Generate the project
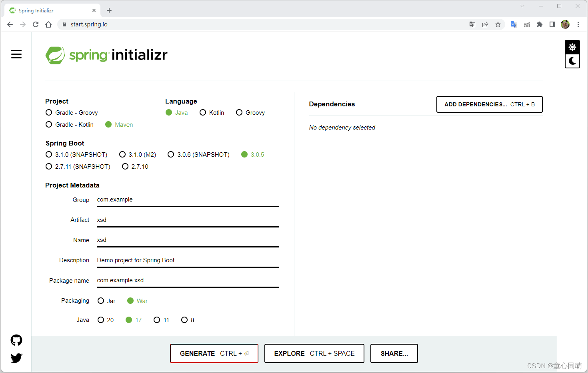588x373 pixels. [214, 353]
